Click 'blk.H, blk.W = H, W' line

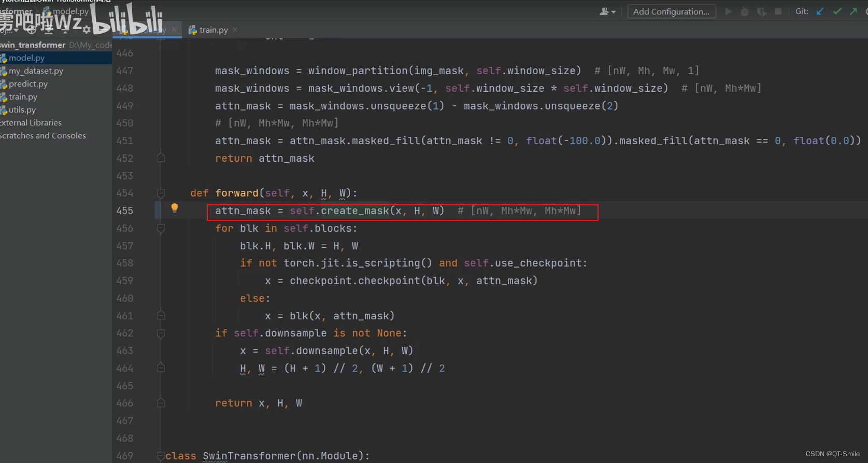point(299,246)
